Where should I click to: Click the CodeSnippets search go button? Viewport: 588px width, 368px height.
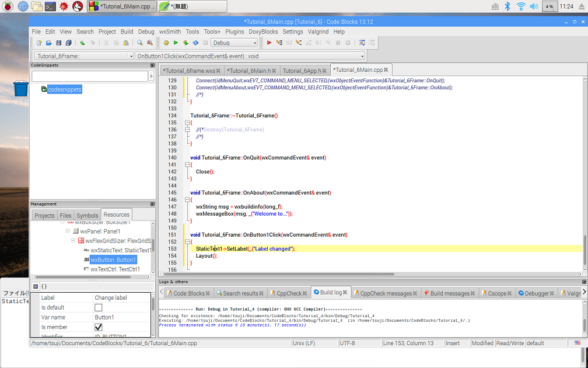pyautogui.click(x=151, y=76)
